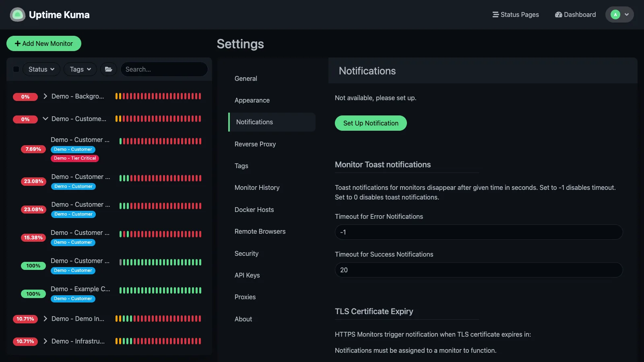The height and width of the screenshot is (362, 644).
Task: Click the Demo - Tier Critical tag
Action: [75, 158]
